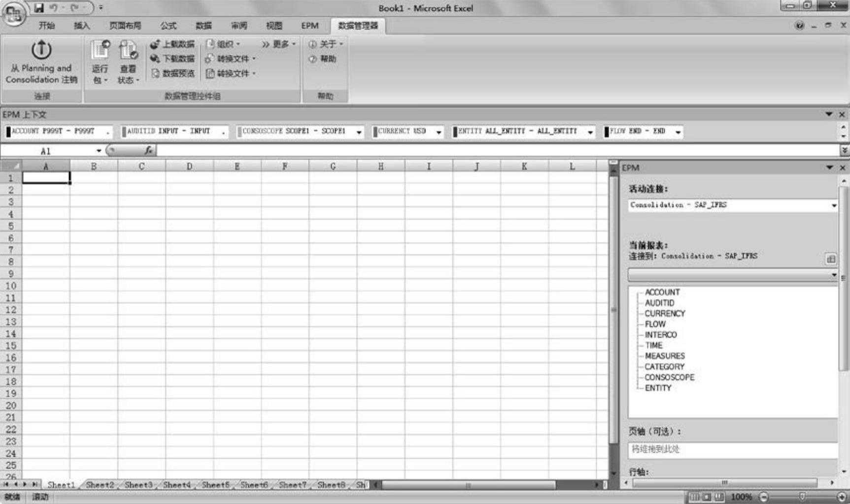Switch to Page Layout view icon

click(707, 497)
